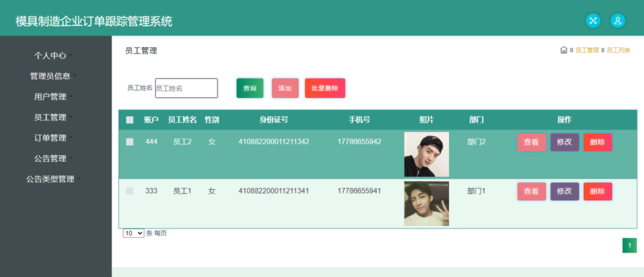Open photo thumbnail of 员工1
Screen dimensions: 644x277
click(x=426, y=204)
